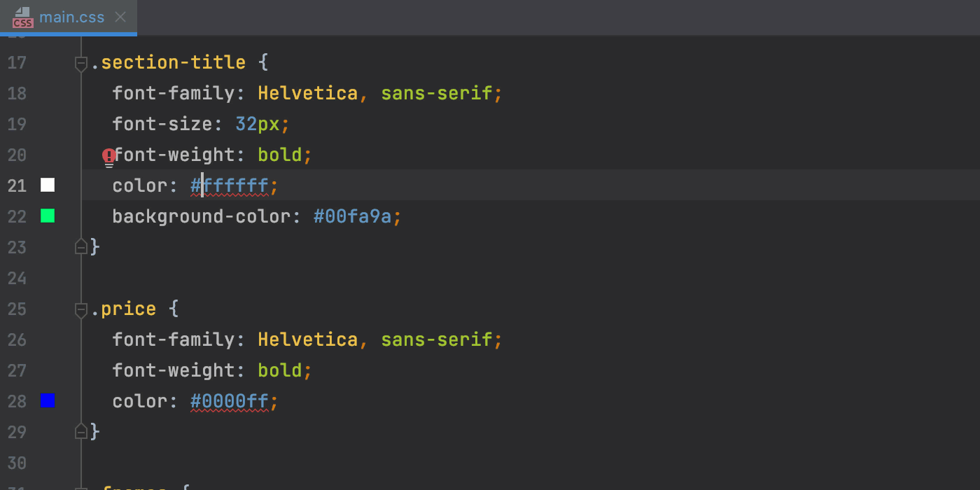This screenshot has width=980, height=490.
Task: Click the CSS file type icon on the tab
Action: tap(22, 17)
